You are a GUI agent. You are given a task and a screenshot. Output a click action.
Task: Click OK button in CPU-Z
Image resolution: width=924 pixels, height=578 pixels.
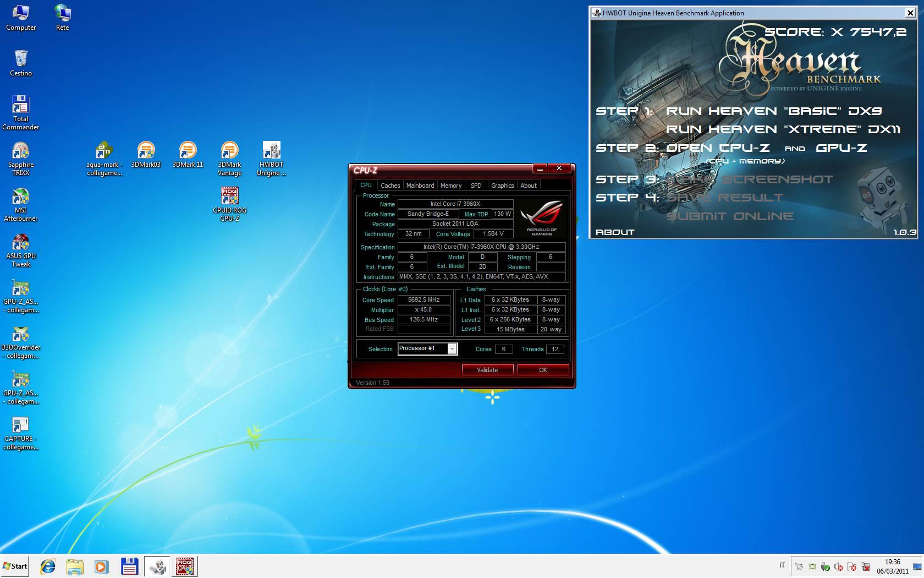click(543, 370)
